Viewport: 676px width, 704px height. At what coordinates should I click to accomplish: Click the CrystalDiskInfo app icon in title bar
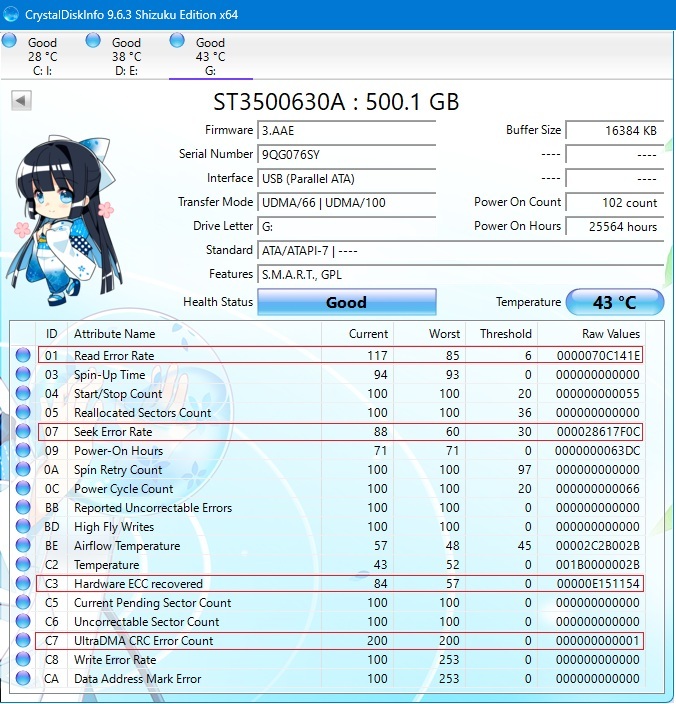(11, 14)
